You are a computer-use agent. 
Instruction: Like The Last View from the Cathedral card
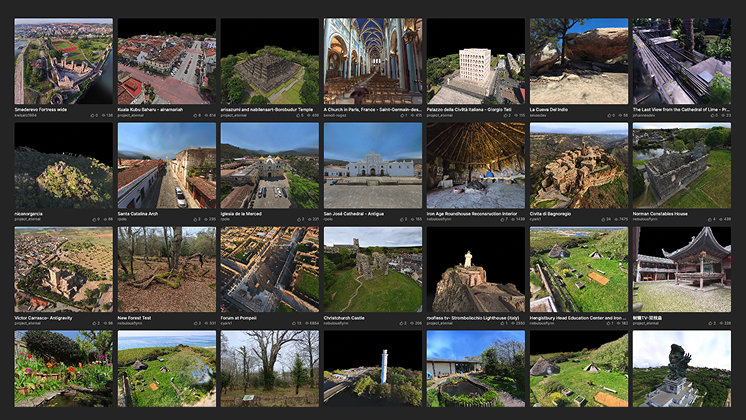point(712,115)
